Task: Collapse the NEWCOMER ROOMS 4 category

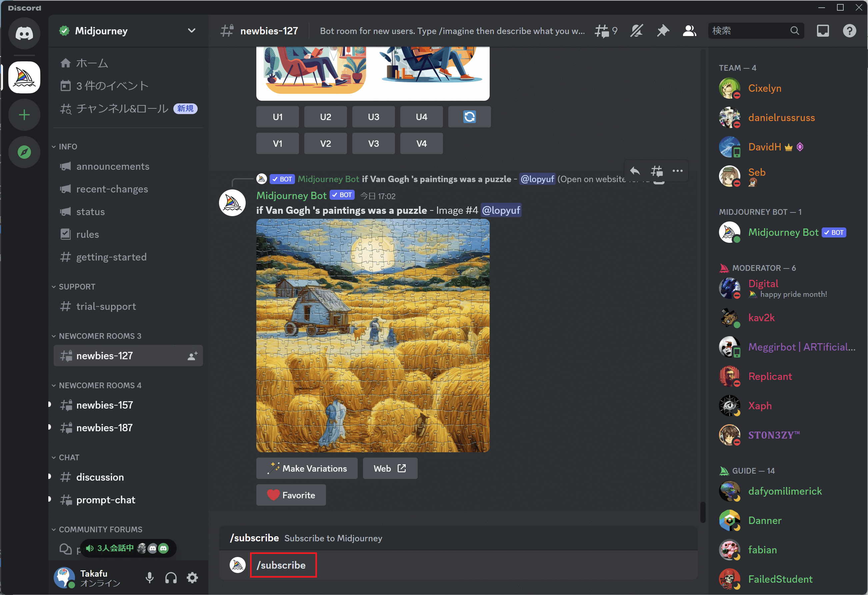Action: [x=100, y=385]
